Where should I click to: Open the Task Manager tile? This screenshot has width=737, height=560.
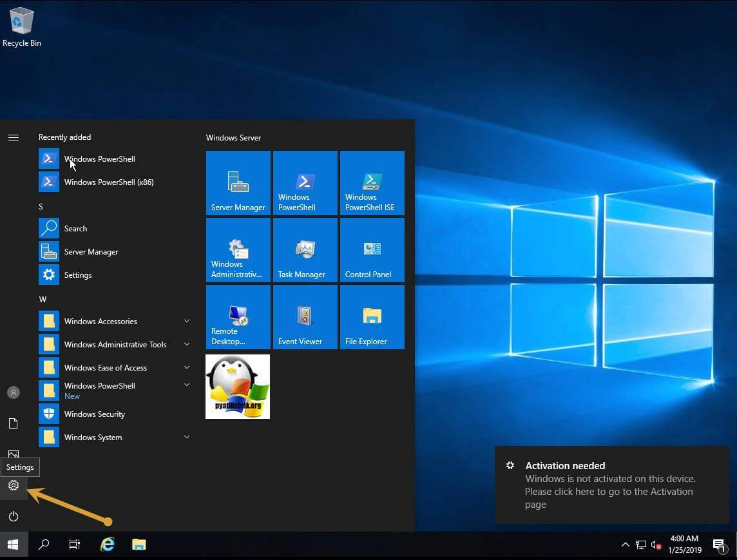click(x=305, y=250)
